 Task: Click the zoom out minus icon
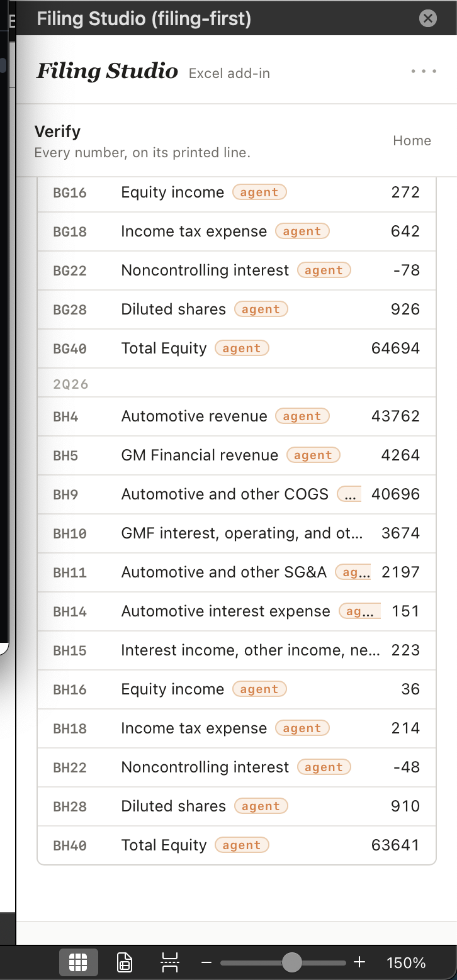[206, 962]
